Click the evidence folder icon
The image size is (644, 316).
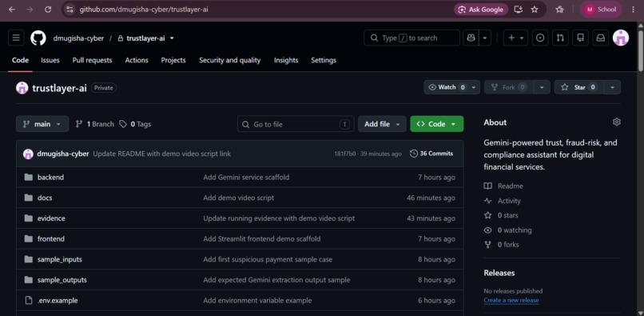[x=28, y=218]
